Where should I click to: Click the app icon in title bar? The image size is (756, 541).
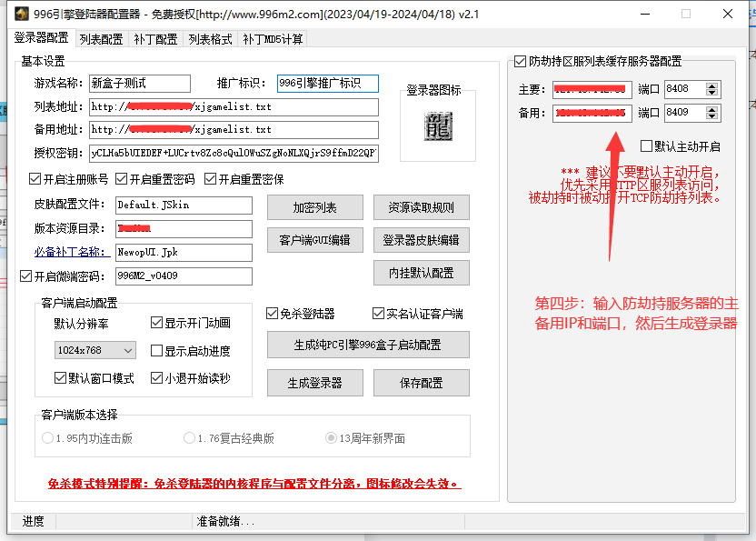point(16,15)
